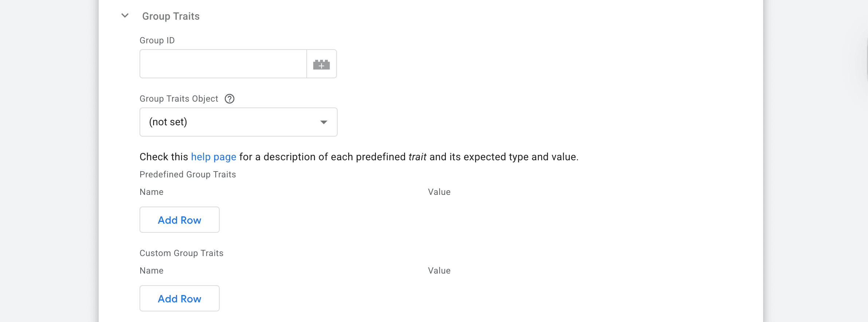Image resolution: width=868 pixels, height=322 pixels.
Task: Click the Predefined Group Traits label
Action: 188,174
